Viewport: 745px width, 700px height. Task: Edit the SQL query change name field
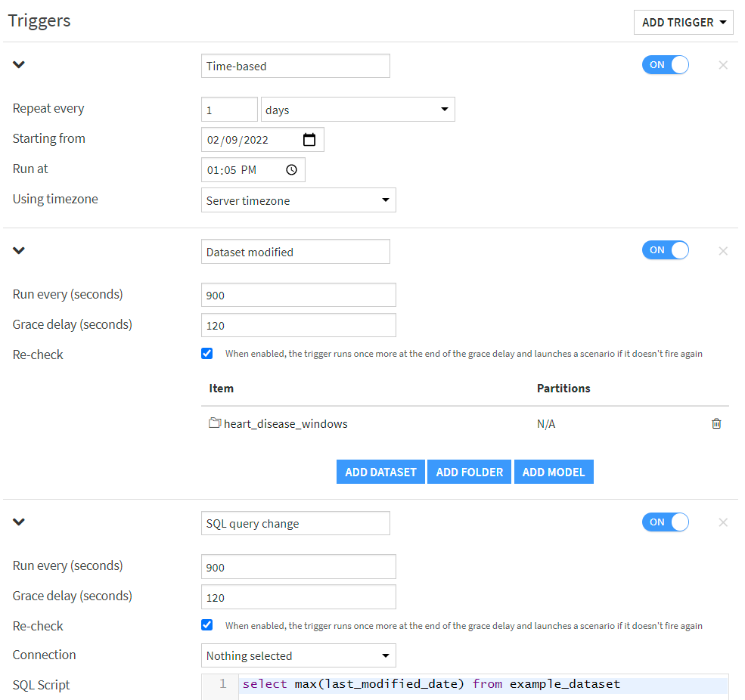point(296,523)
